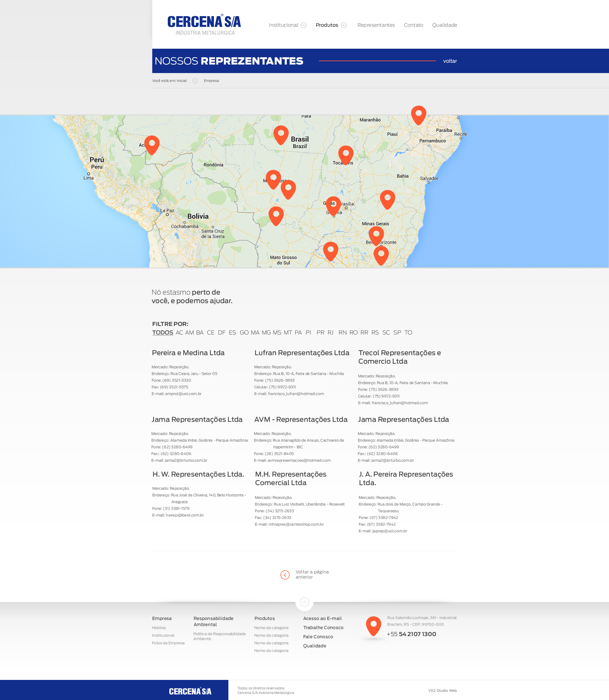Click the breadcrumb arrow circle icon

coord(195,80)
